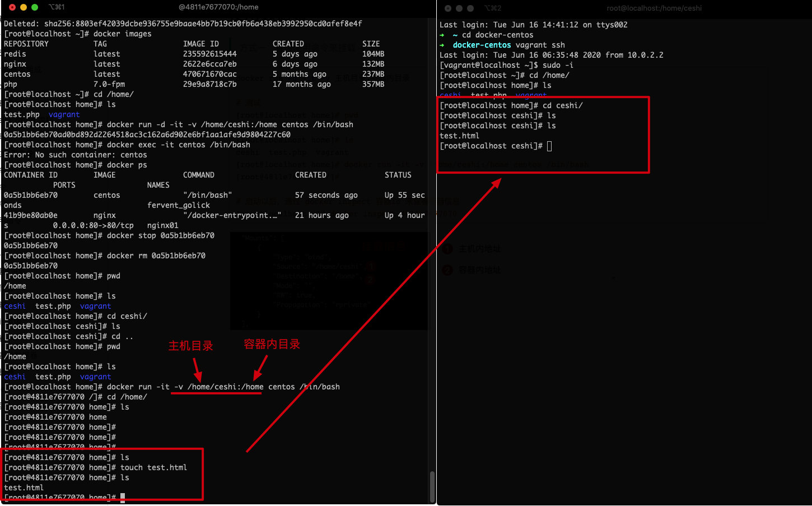Click 'Last login: Tue Jun 16 14:41:12' line
The width and height of the screenshot is (812, 506).
534,25
